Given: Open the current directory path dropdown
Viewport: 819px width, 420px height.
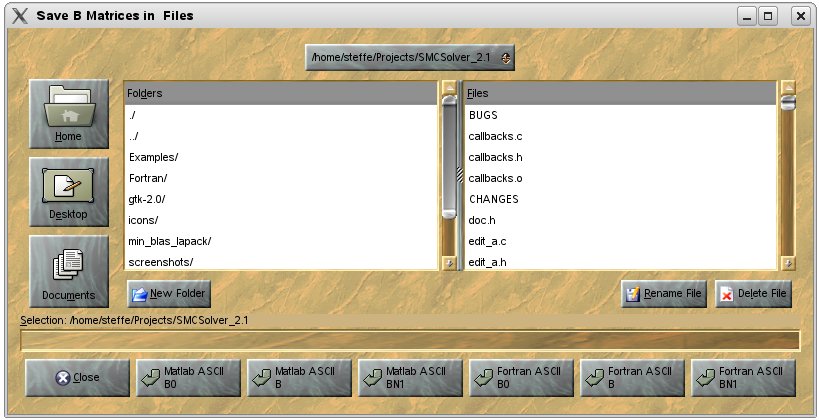Looking at the screenshot, I should click(x=410, y=58).
